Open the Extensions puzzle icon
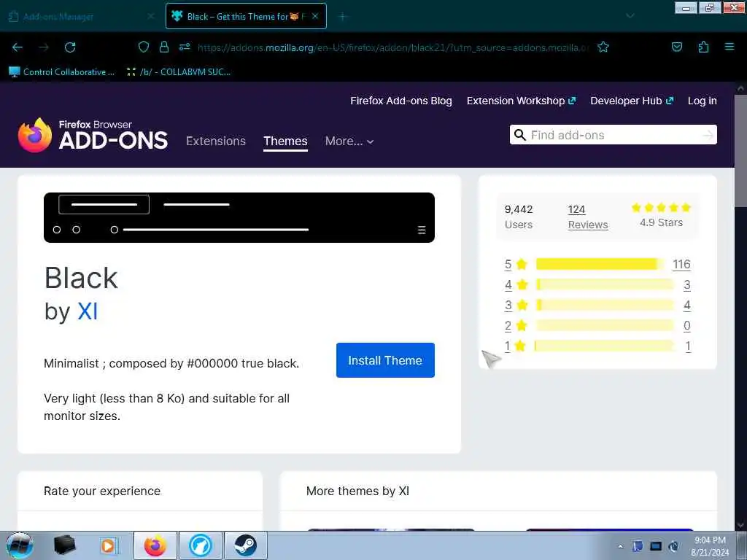The image size is (747, 560). [x=703, y=47]
